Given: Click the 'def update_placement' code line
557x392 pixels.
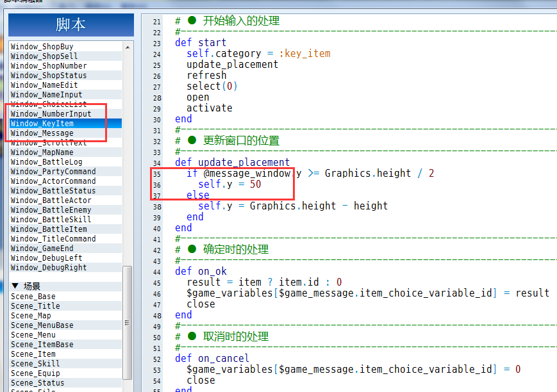Looking at the screenshot, I should coord(232,162).
